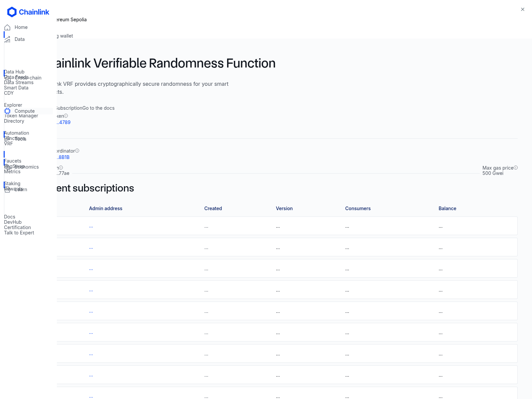Open the token address ending 4789

click(63, 122)
